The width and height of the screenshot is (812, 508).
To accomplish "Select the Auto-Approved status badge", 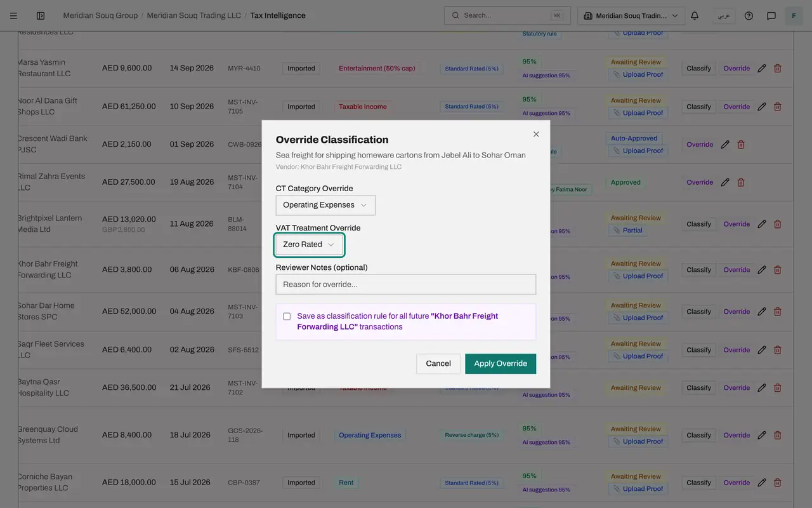I will (x=634, y=138).
